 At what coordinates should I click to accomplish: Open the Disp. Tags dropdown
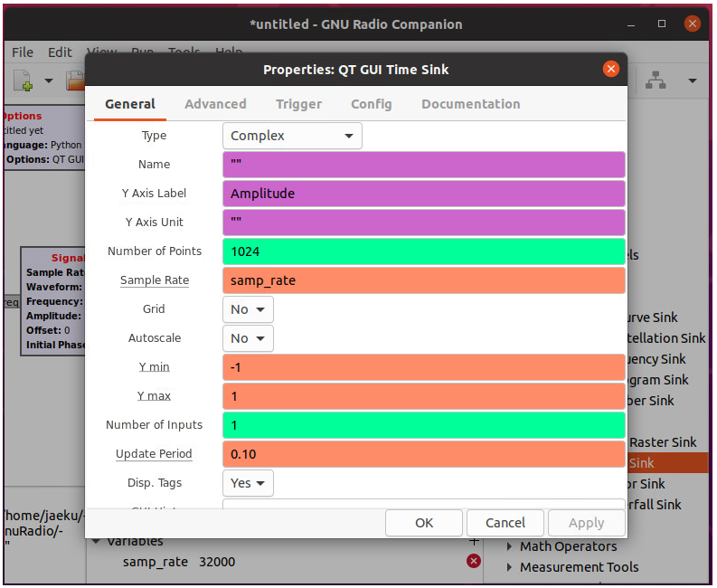coord(248,483)
